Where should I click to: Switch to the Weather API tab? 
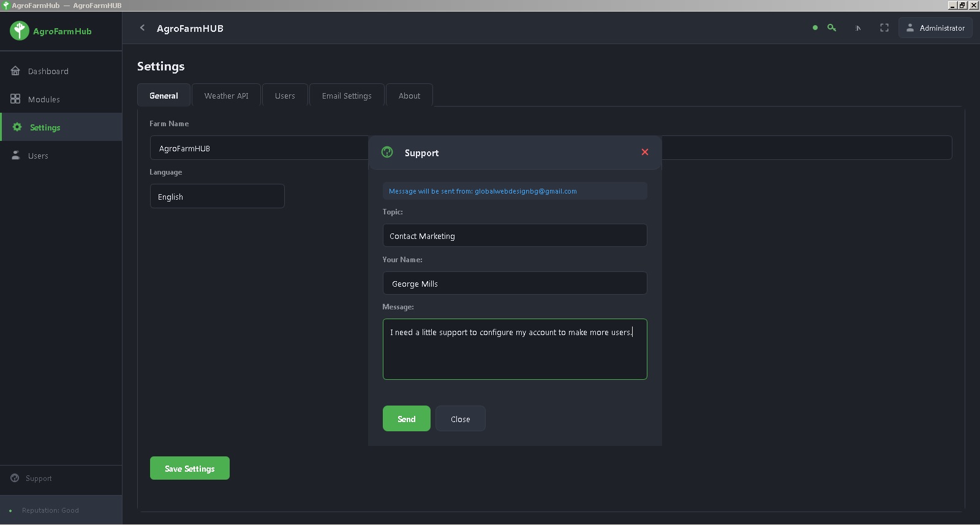click(226, 96)
